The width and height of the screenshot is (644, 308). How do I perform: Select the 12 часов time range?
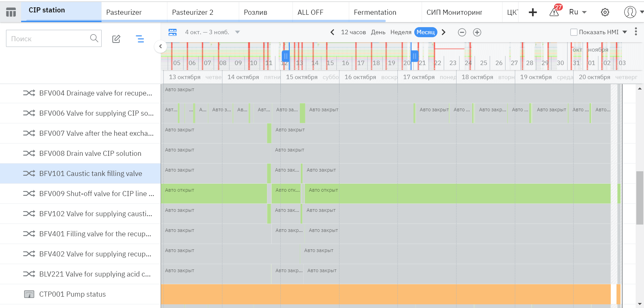(x=353, y=32)
